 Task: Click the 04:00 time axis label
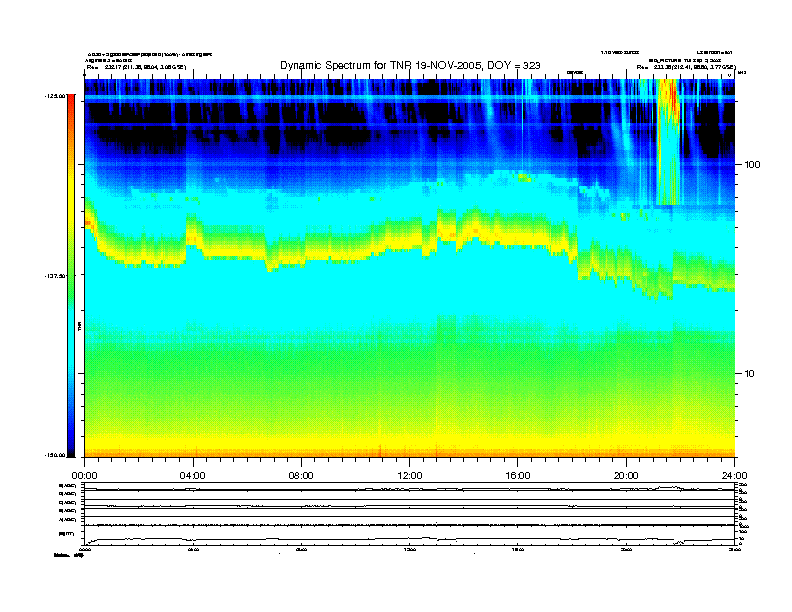click(192, 476)
